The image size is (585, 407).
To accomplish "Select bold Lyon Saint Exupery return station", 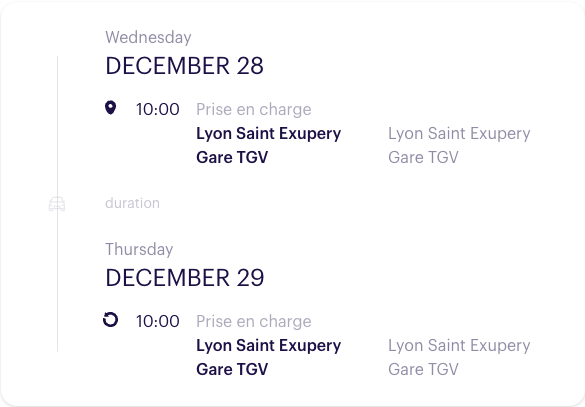I will pyautogui.click(x=269, y=346).
